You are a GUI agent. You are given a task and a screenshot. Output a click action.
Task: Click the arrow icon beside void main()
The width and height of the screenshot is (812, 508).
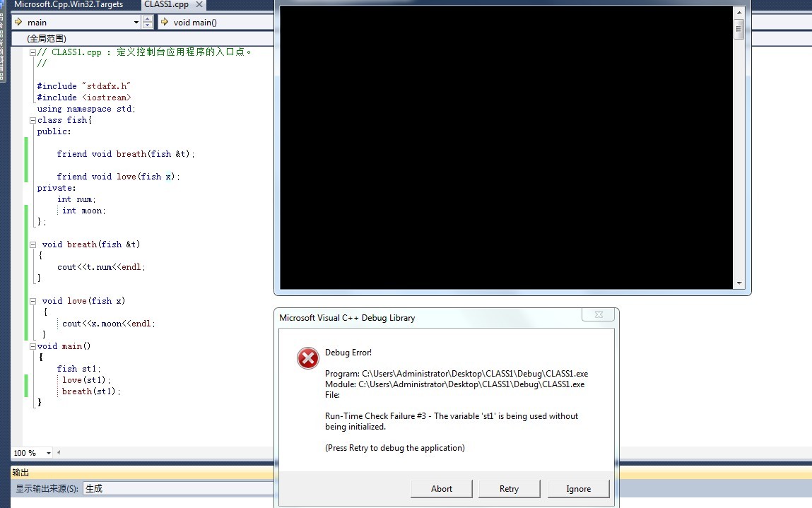tap(165, 23)
